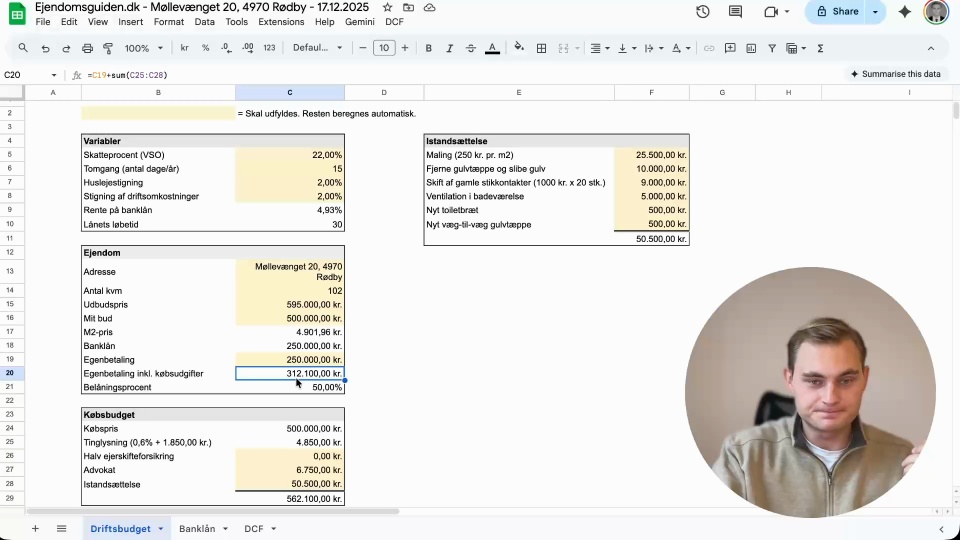Open the comments panel icon
Screen dimensions: 960x540
(736, 12)
